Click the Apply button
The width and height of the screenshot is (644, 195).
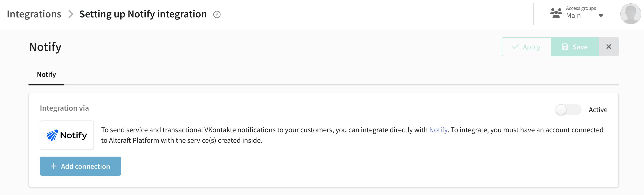click(x=526, y=47)
